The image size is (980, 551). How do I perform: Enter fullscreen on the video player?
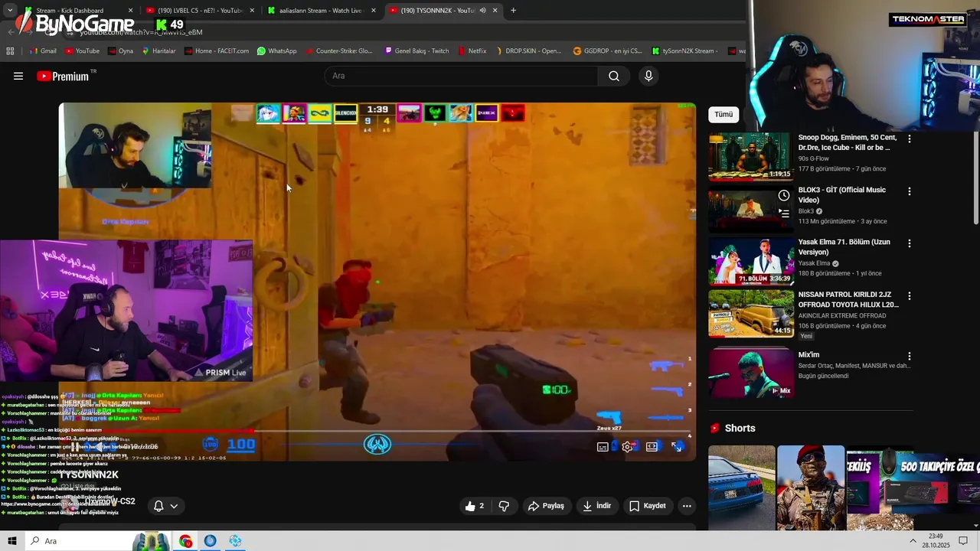(x=677, y=447)
